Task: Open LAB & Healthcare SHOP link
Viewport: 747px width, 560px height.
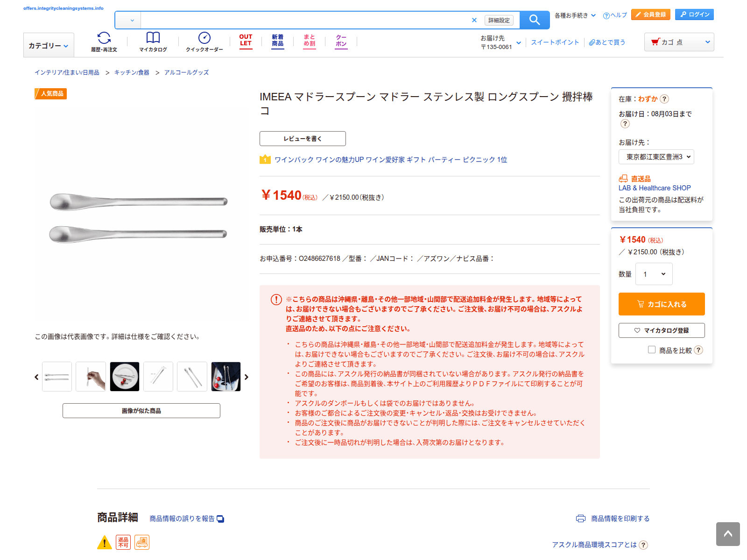Action: pyautogui.click(x=655, y=188)
